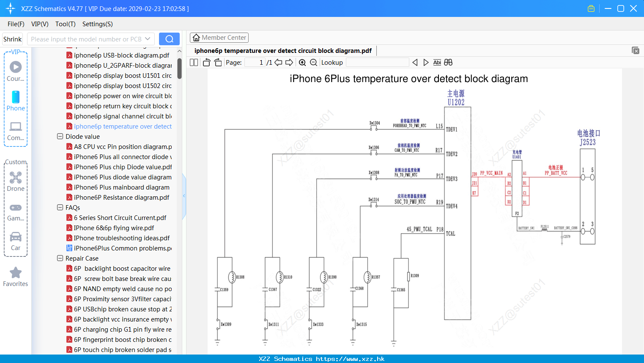
Task: Rotate the page counterclockwise
Action: coord(206,63)
